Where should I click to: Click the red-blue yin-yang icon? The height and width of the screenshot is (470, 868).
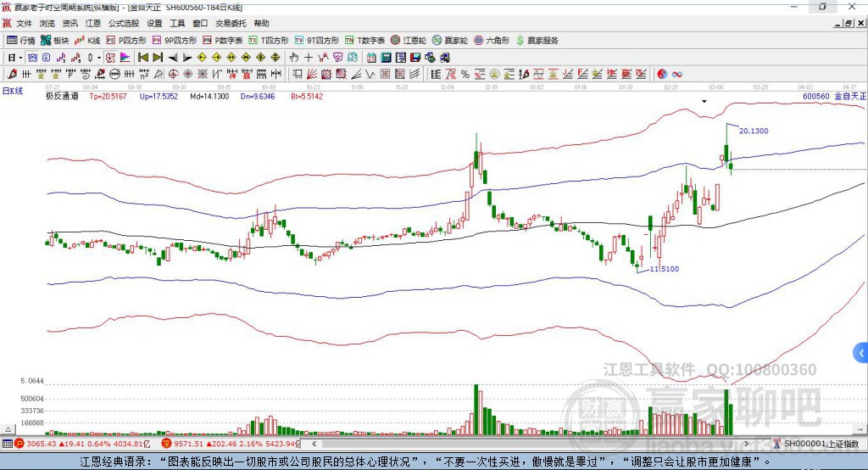(662, 75)
